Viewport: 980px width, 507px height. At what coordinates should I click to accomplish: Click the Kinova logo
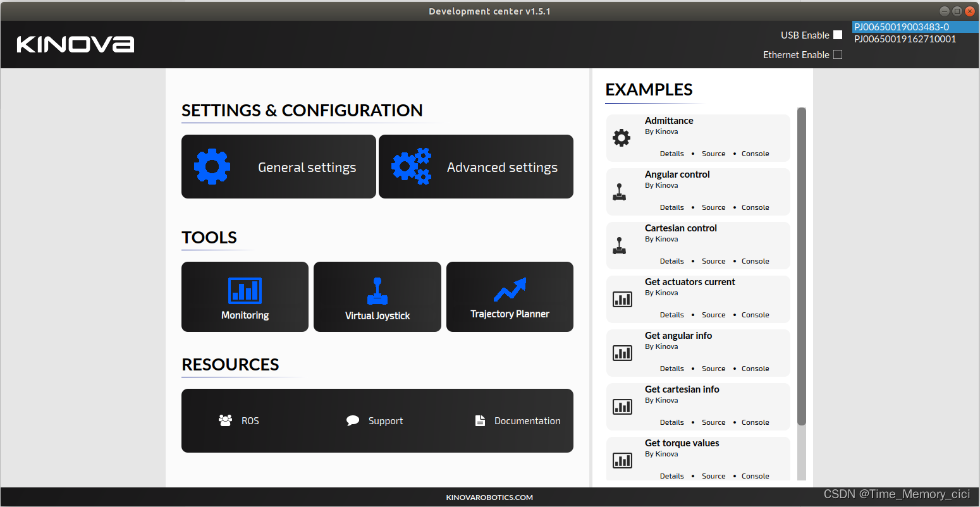coord(75,44)
